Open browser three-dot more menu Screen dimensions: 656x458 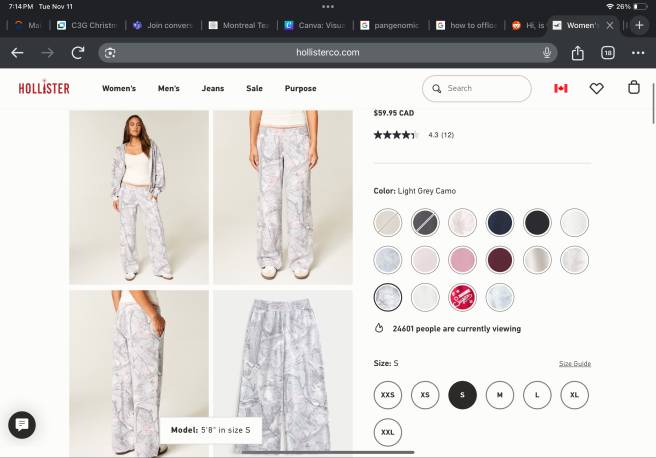(x=638, y=52)
